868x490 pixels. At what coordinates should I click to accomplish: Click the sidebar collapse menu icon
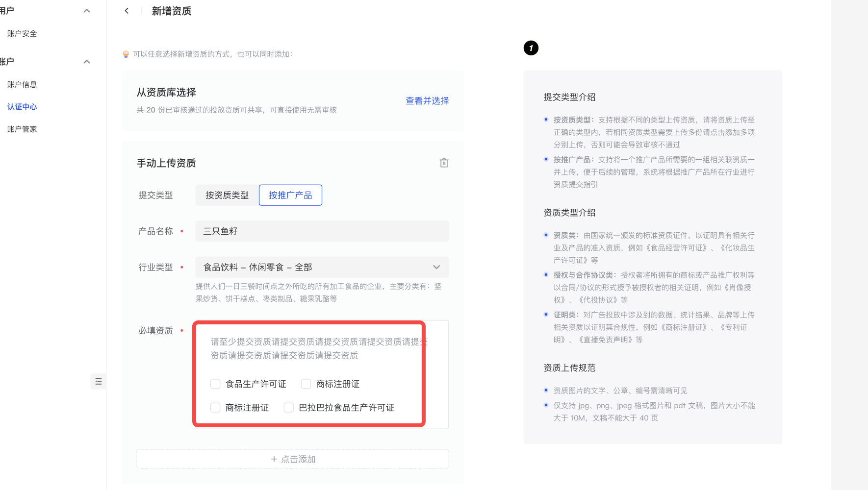coord(99,381)
